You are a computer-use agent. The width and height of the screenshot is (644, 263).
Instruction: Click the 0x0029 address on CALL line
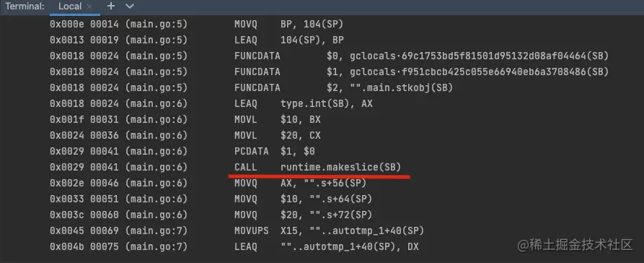pyautogui.click(x=67, y=167)
